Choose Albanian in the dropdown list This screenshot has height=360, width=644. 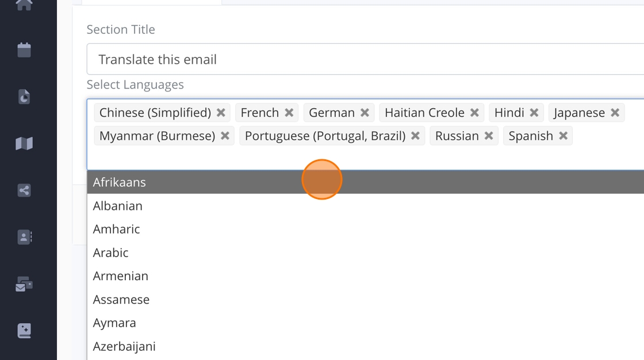(x=118, y=206)
